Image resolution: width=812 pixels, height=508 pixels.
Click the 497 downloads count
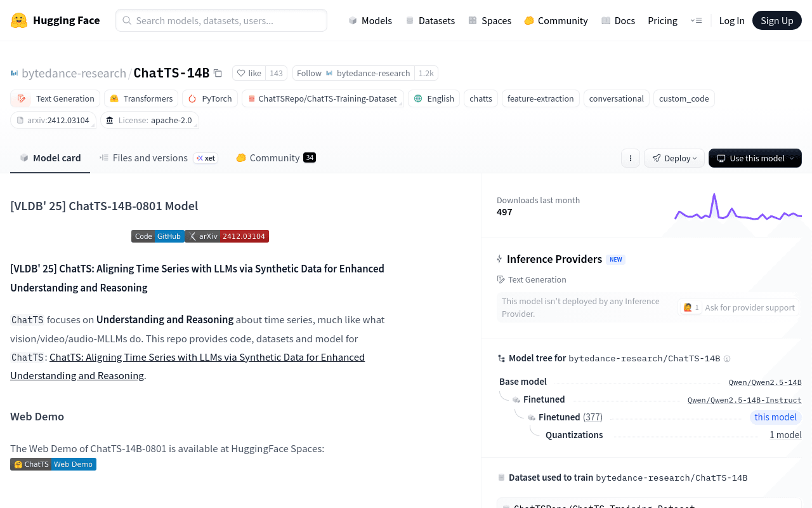504,212
